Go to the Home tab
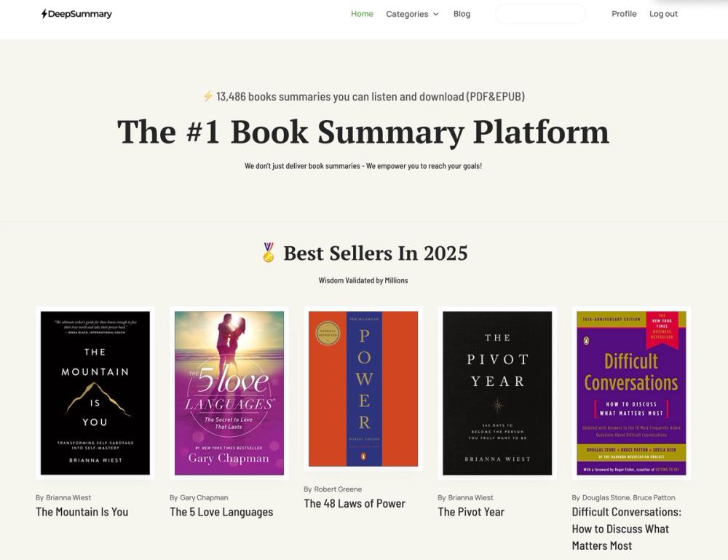 (x=362, y=14)
